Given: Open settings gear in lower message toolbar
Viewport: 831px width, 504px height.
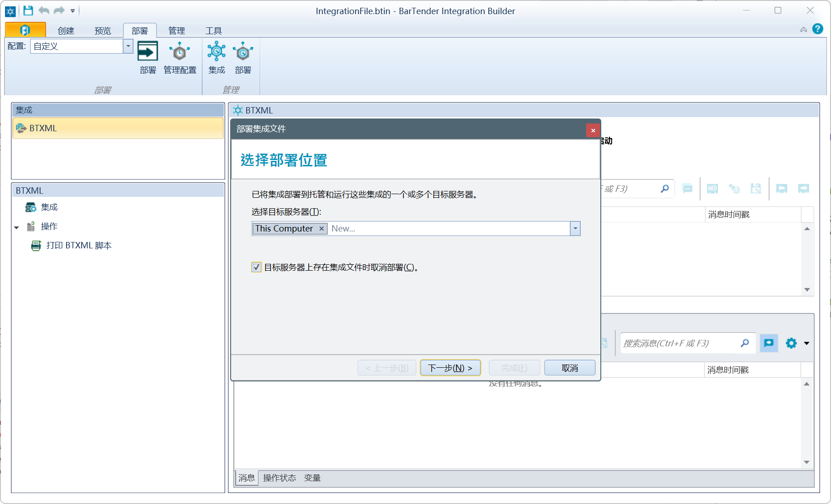Looking at the screenshot, I should (791, 343).
